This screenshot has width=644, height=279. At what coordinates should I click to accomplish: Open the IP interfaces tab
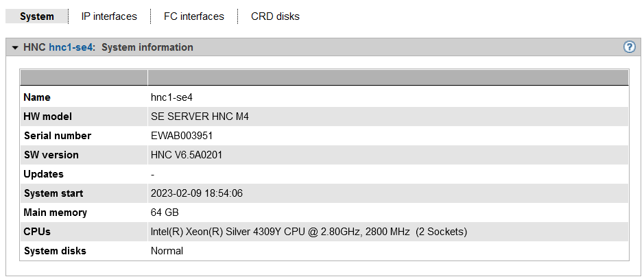click(109, 16)
